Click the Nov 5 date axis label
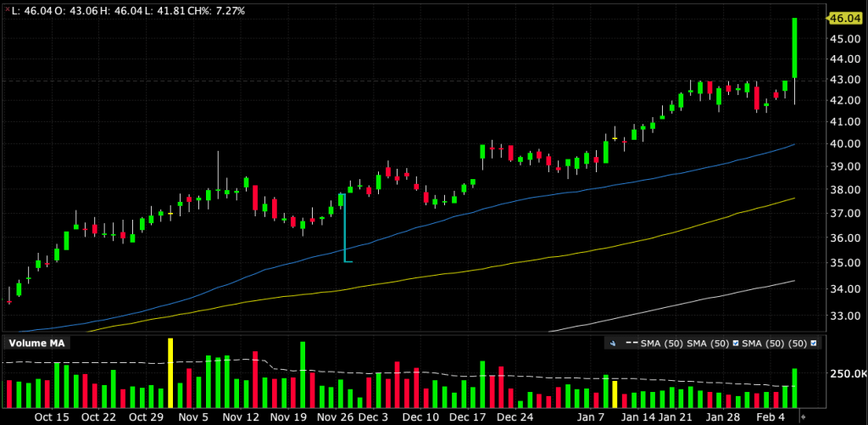Viewport: 868px width, 425px height. click(x=193, y=417)
